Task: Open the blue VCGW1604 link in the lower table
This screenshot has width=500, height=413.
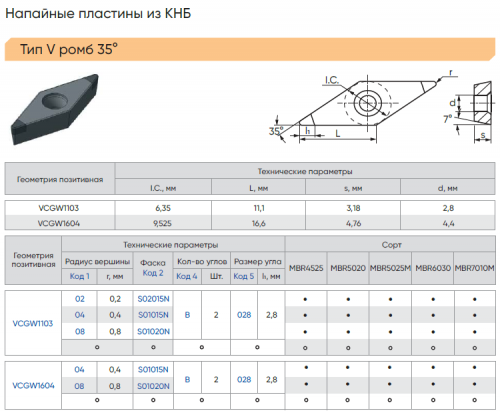Action: click(x=33, y=386)
